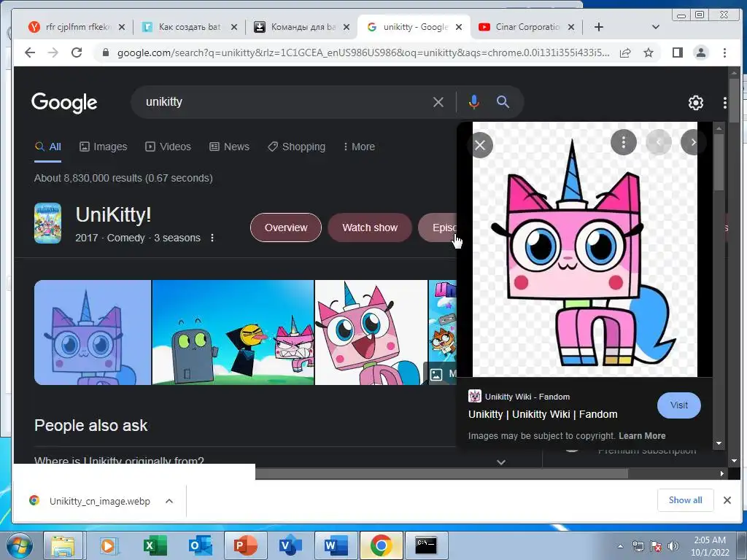Click the volume speaker tray icon

pos(673,545)
